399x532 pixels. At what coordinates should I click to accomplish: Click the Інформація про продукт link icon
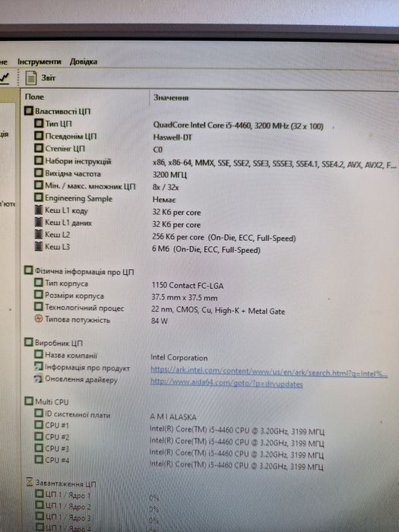tap(38, 367)
